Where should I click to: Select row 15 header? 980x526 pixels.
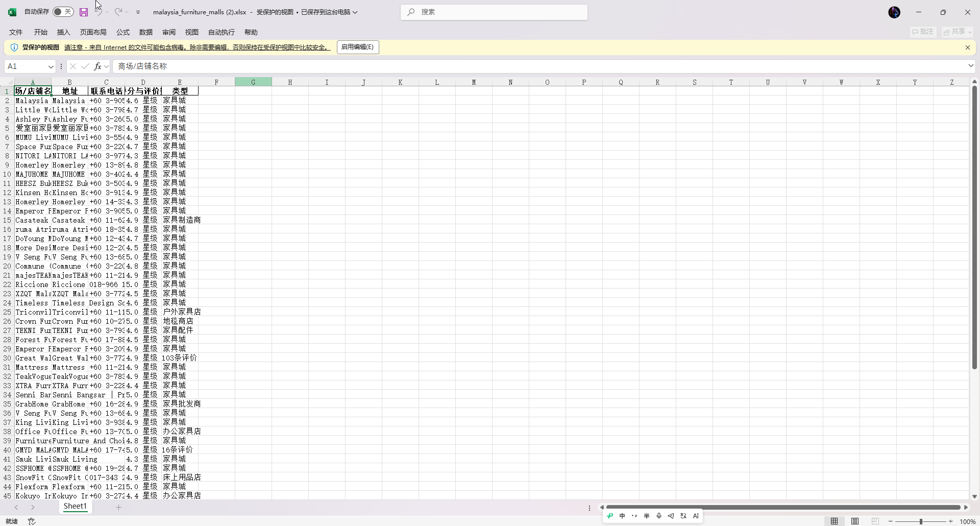7,220
